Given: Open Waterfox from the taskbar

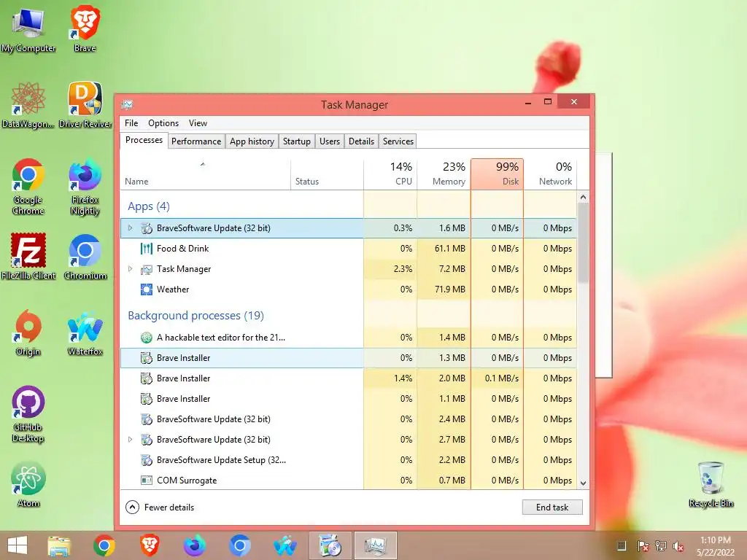Looking at the screenshot, I should tap(285, 545).
